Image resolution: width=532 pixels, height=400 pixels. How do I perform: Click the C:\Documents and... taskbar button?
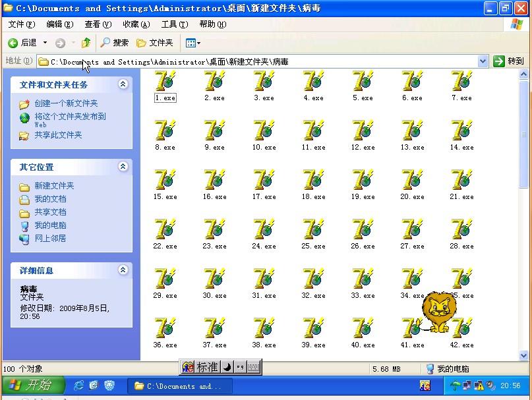180,386
